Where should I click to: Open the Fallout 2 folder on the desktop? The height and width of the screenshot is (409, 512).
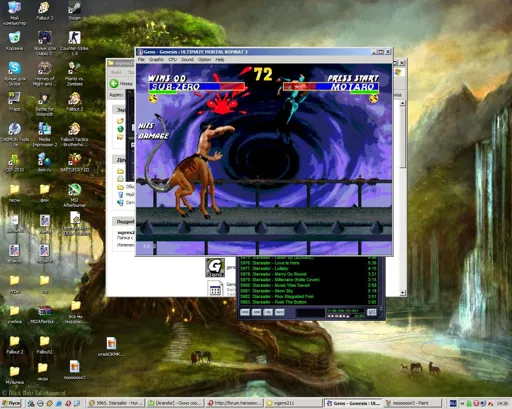pos(14,345)
